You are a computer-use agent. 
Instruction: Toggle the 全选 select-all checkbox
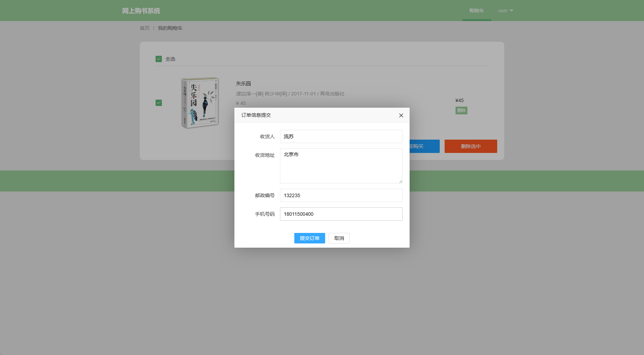point(159,59)
